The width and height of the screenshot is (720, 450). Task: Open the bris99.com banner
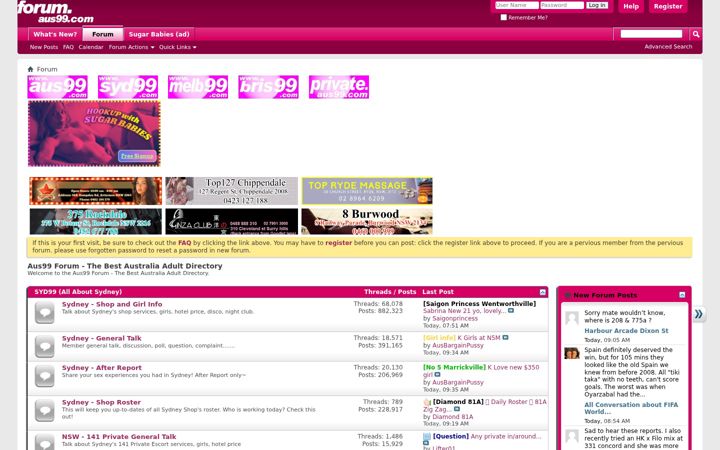click(268, 87)
